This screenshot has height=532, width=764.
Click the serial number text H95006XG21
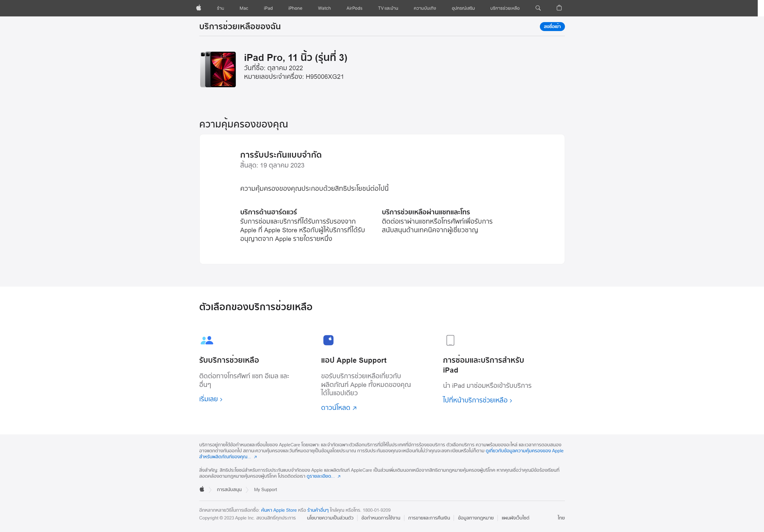pos(324,76)
